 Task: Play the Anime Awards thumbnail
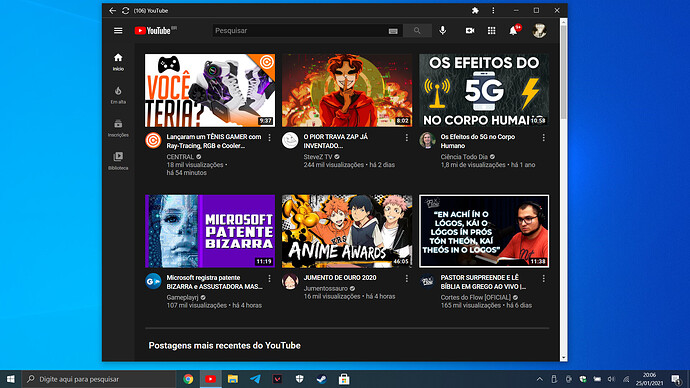(347, 231)
